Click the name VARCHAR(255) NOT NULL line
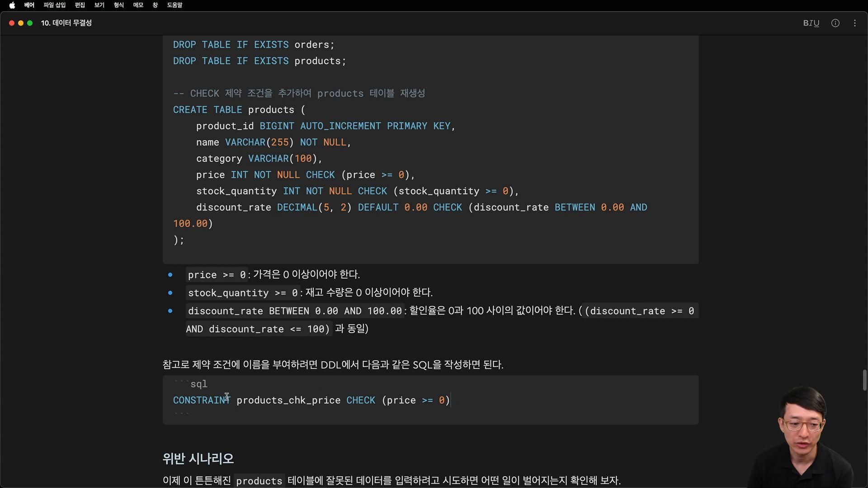Image resolution: width=868 pixels, height=488 pixels. pyautogui.click(x=274, y=142)
